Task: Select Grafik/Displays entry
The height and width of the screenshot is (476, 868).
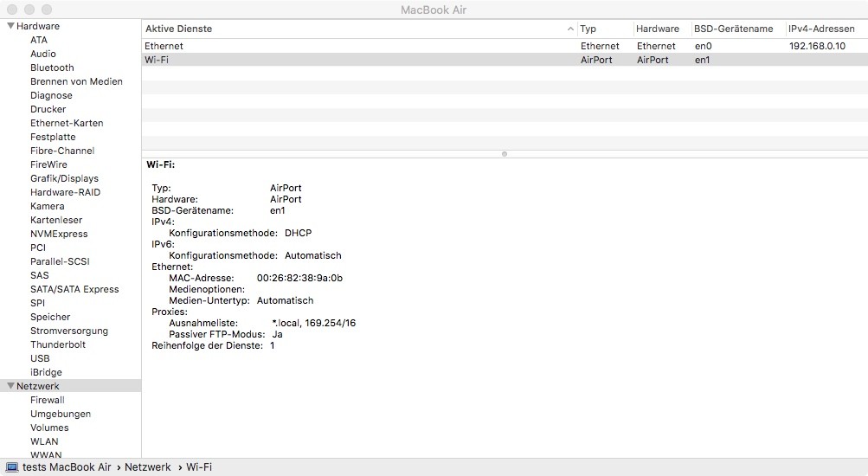Action: click(64, 178)
